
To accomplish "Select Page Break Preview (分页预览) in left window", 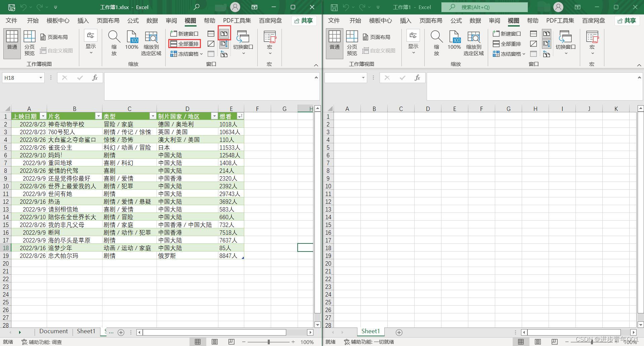I will click(29, 43).
